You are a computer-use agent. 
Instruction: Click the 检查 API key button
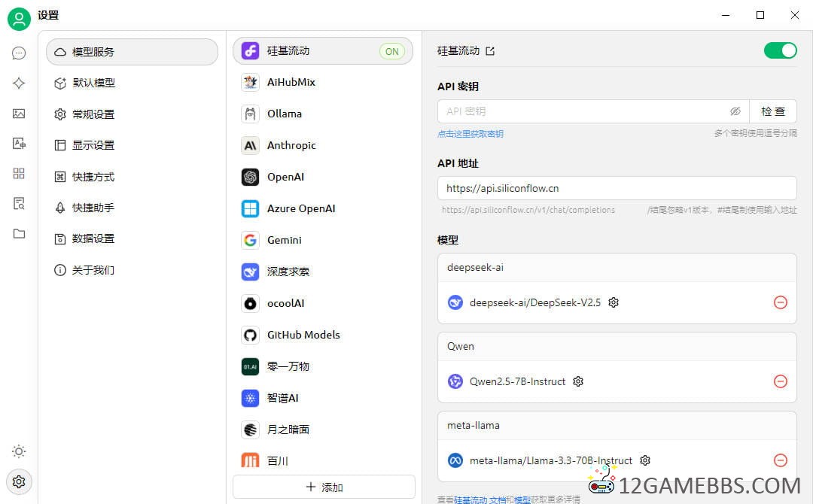tap(773, 111)
